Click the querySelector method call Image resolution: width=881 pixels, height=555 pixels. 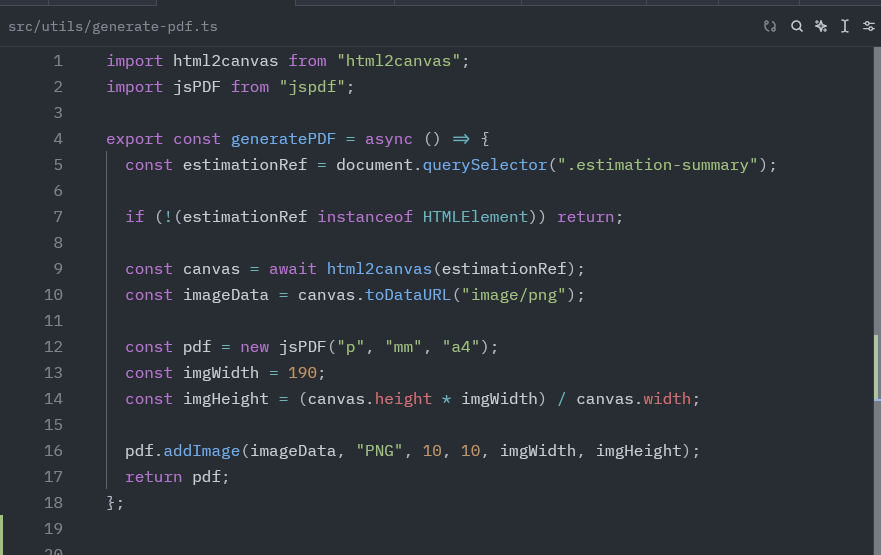pyautogui.click(x=485, y=165)
